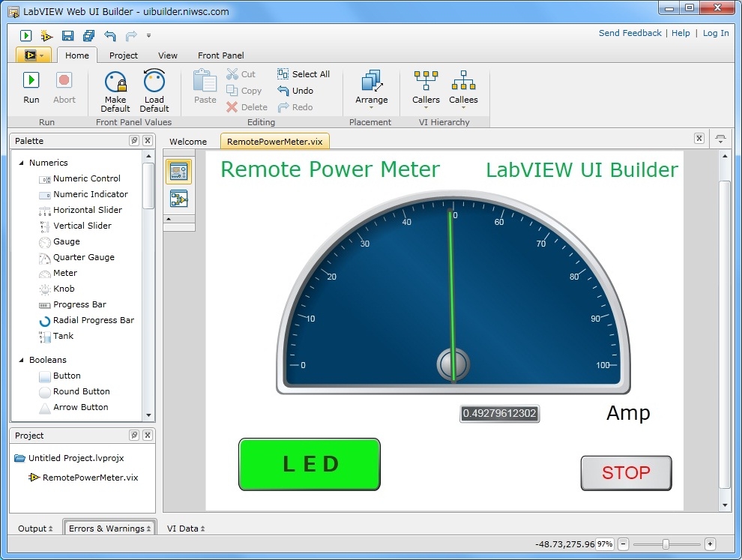This screenshot has width=742, height=560.
Task: Pin the Palette panel
Action: click(x=134, y=141)
